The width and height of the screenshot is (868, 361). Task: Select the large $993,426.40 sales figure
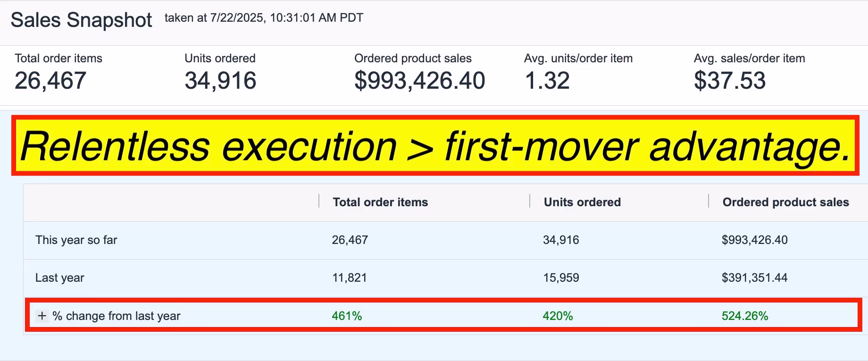coord(419,81)
